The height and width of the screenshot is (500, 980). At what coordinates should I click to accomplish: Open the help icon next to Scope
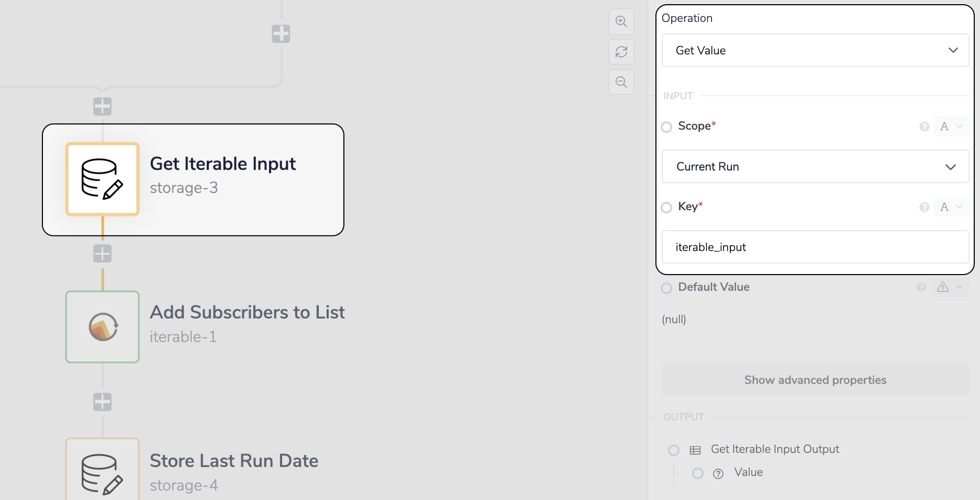coord(925,127)
